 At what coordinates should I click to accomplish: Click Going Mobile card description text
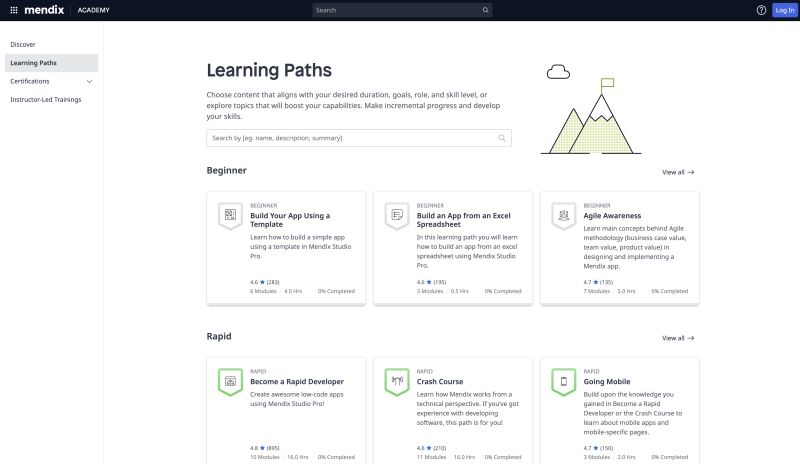633,413
